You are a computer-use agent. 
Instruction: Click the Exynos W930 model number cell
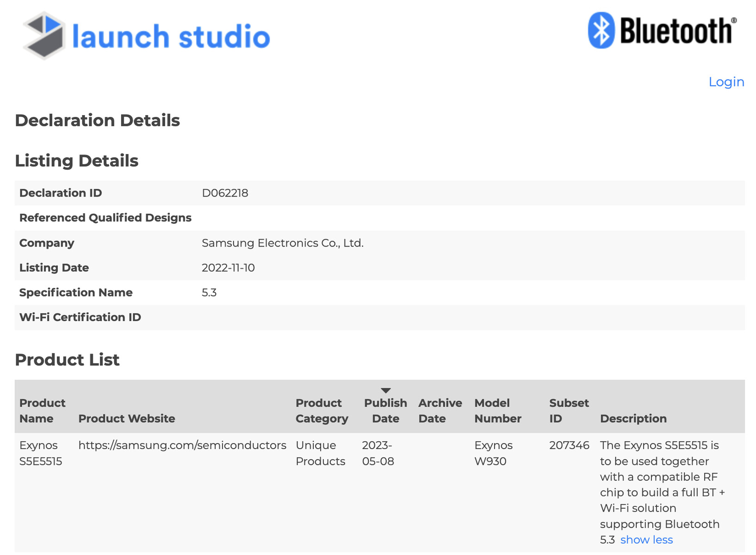[x=493, y=453]
